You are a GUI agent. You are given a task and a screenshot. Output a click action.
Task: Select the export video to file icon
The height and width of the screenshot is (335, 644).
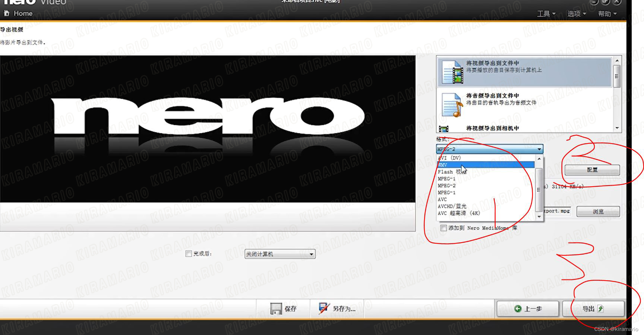coord(452,72)
